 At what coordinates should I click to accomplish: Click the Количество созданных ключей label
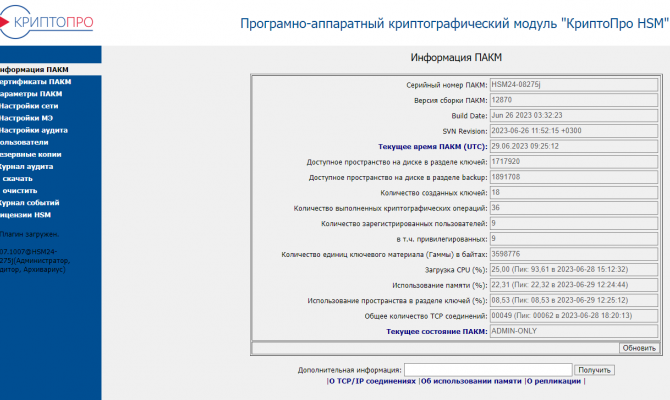[x=434, y=193]
